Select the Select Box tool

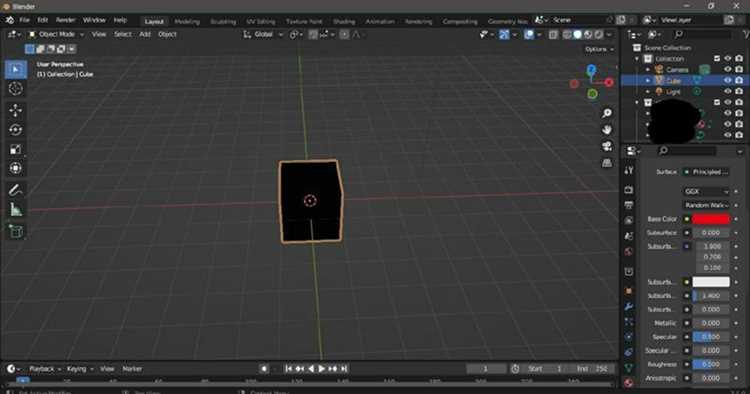(x=15, y=69)
